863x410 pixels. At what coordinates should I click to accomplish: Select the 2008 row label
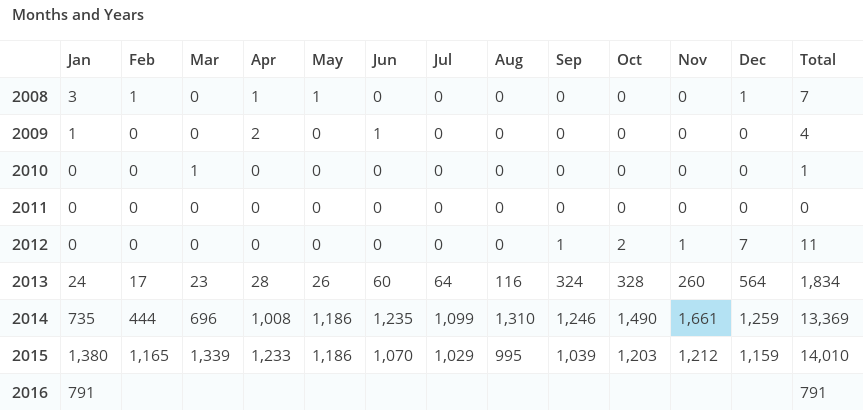coord(29,97)
